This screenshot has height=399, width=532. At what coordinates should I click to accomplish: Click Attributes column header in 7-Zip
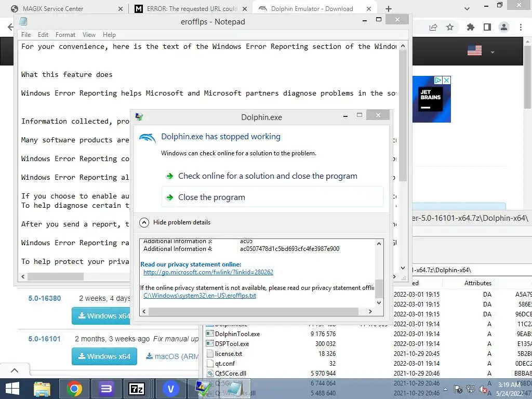478,283
